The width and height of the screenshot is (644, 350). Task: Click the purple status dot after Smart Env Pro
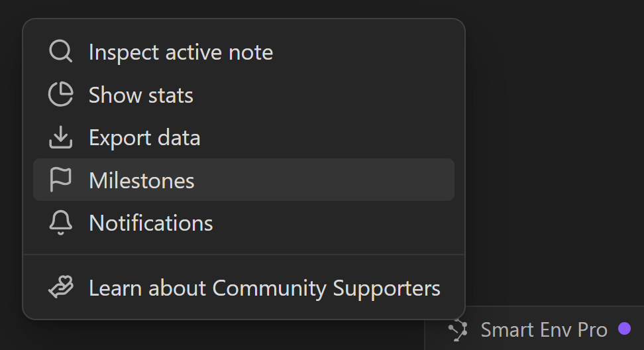pyautogui.click(x=624, y=329)
